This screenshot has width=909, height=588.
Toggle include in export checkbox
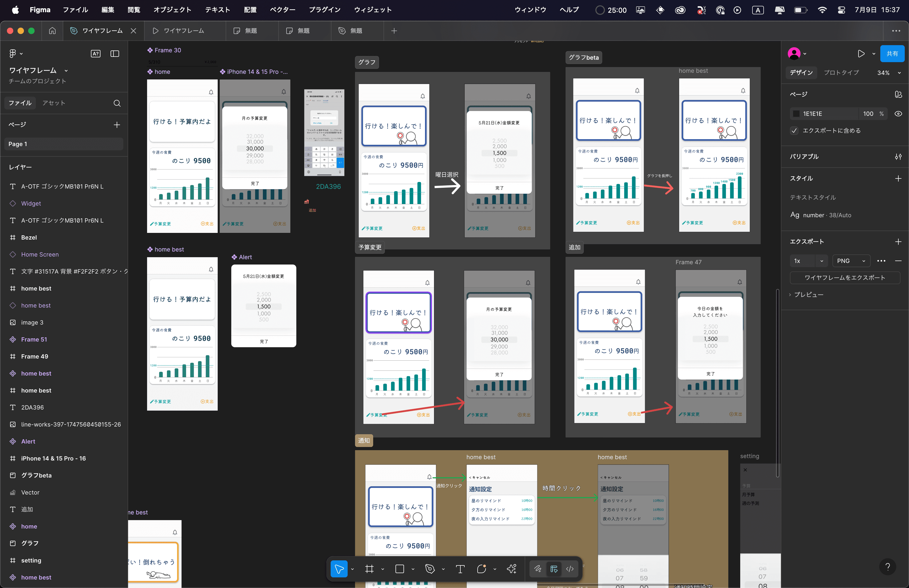[794, 130]
